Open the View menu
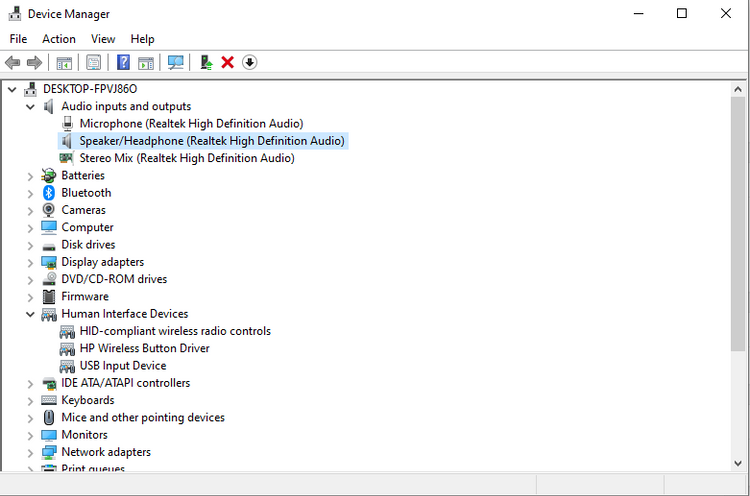Viewport: 750px width, 496px height. [103, 39]
